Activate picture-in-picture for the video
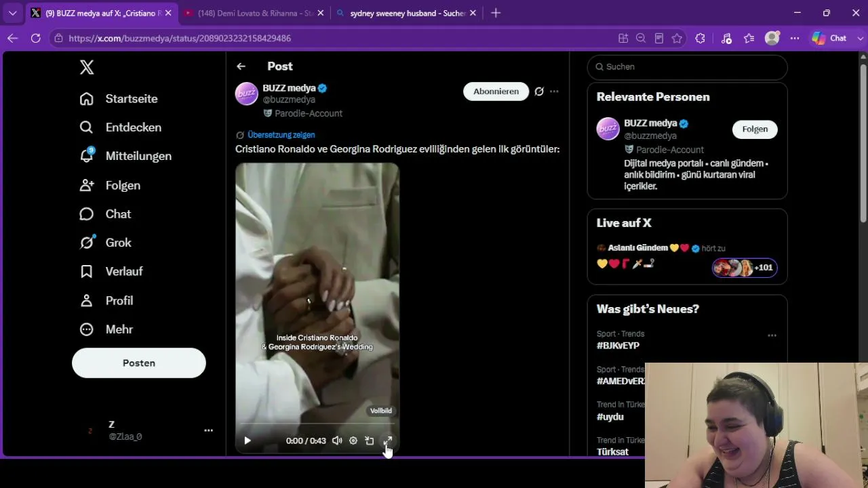Viewport: 868px width, 488px height. [x=370, y=441]
